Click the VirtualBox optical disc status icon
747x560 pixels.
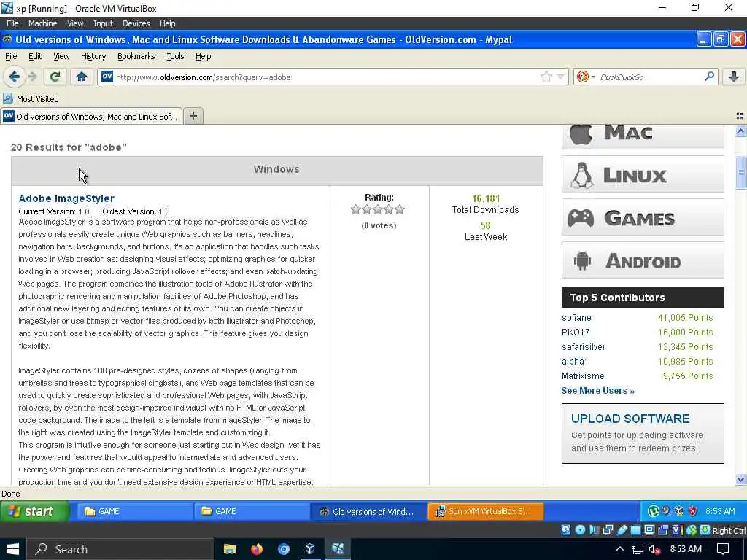coord(580,529)
